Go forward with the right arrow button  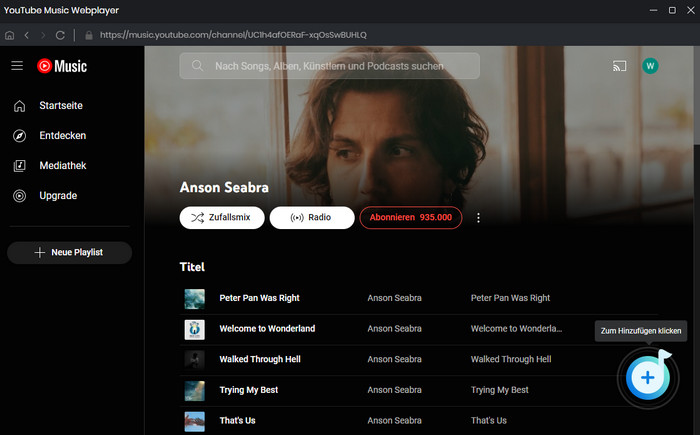click(x=43, y=35)
